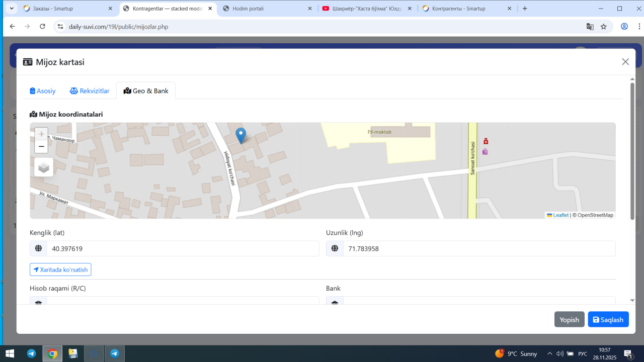Click the modal's vertical scrollbar thumb

[632, 151]
